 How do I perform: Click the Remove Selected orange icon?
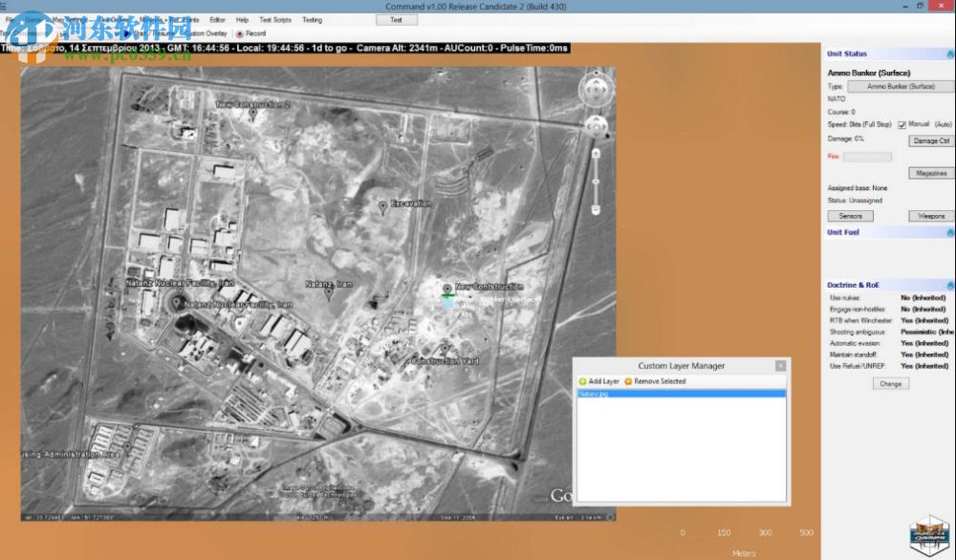(x=628, y=381)
